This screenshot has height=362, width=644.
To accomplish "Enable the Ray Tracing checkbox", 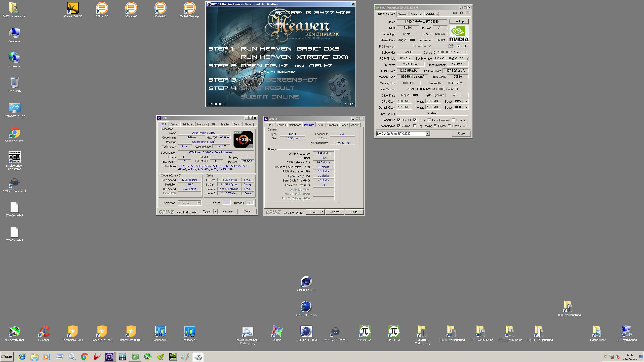I will tap(415, 126).
